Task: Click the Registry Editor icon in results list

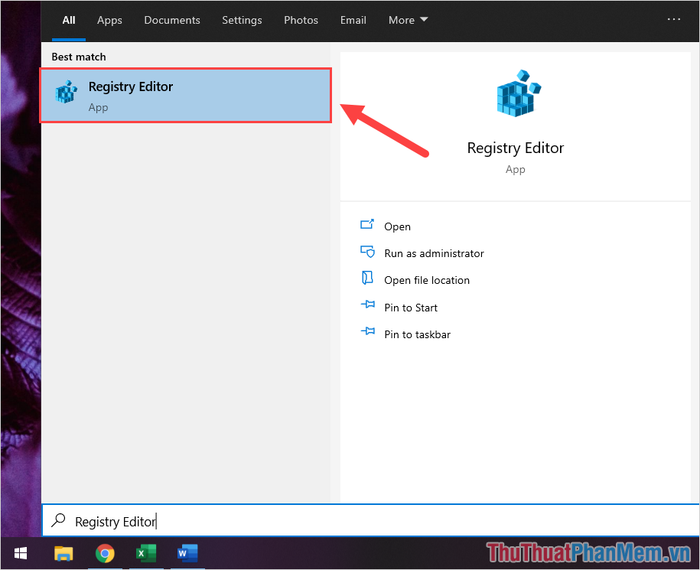Action: pos(66,92)
